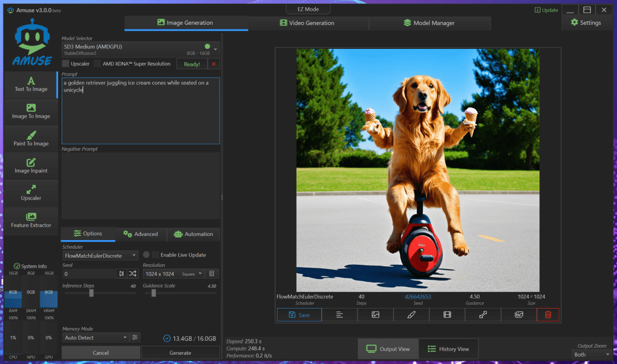Select the Image Inpaint tool
The image size is (617, 364).
(x=31, y=166)
